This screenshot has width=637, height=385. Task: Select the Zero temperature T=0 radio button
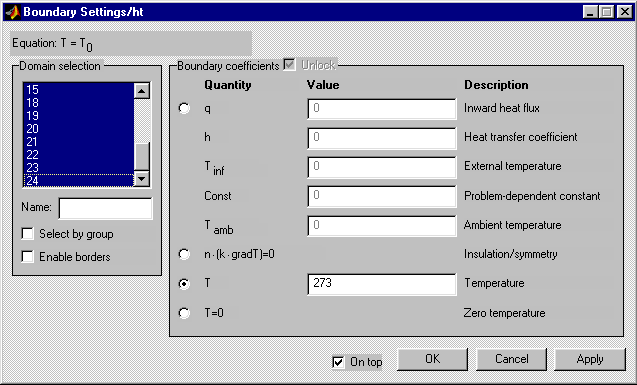(184, 313)
